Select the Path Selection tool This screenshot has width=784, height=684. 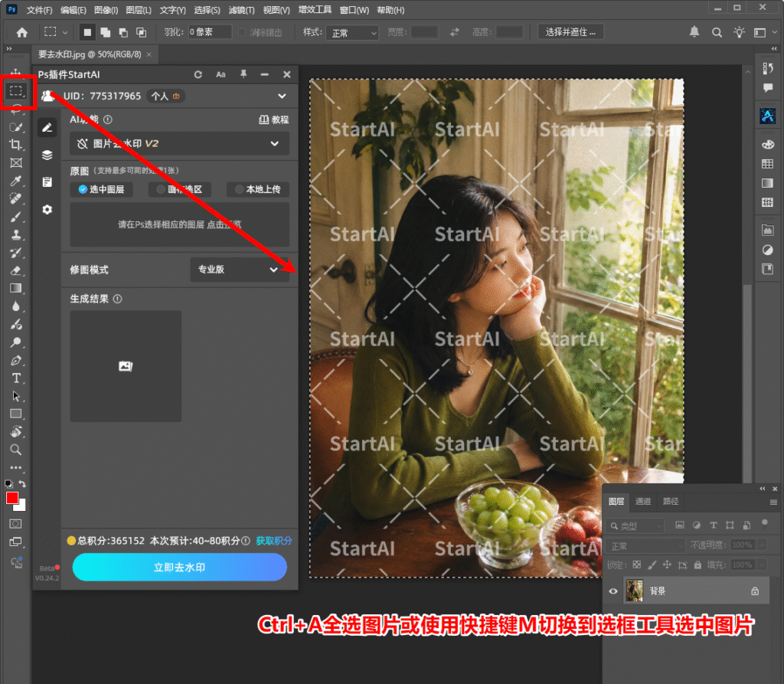[16, 396]
